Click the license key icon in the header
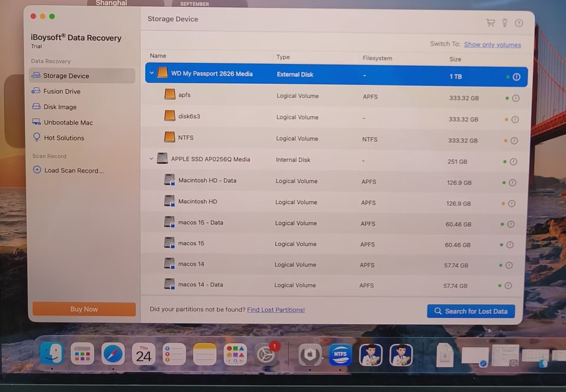 click(505, 23)
